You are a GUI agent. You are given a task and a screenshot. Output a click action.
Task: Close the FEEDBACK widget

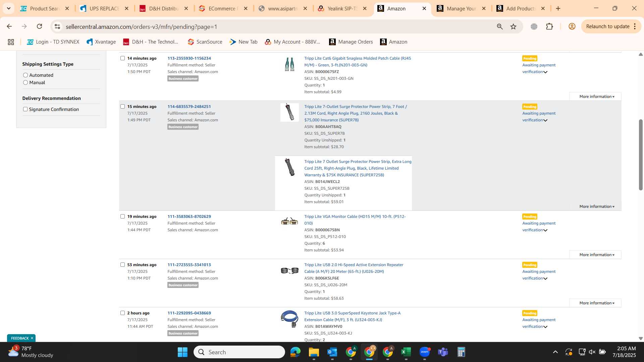pyautogui.click(x=32, y=338)
